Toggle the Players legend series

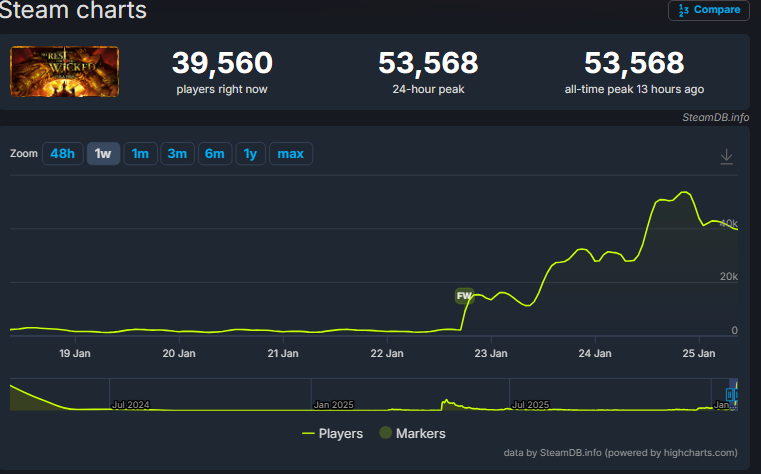(x=332, y=433)
